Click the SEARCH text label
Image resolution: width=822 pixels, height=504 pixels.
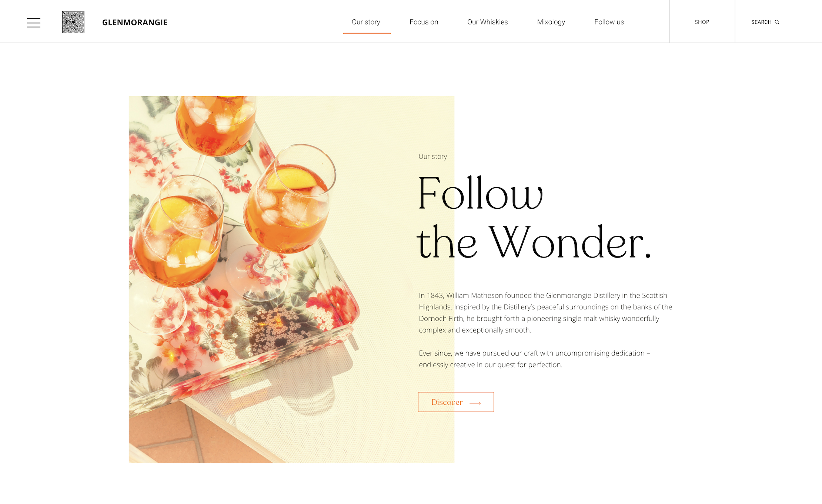coord(761,22)
